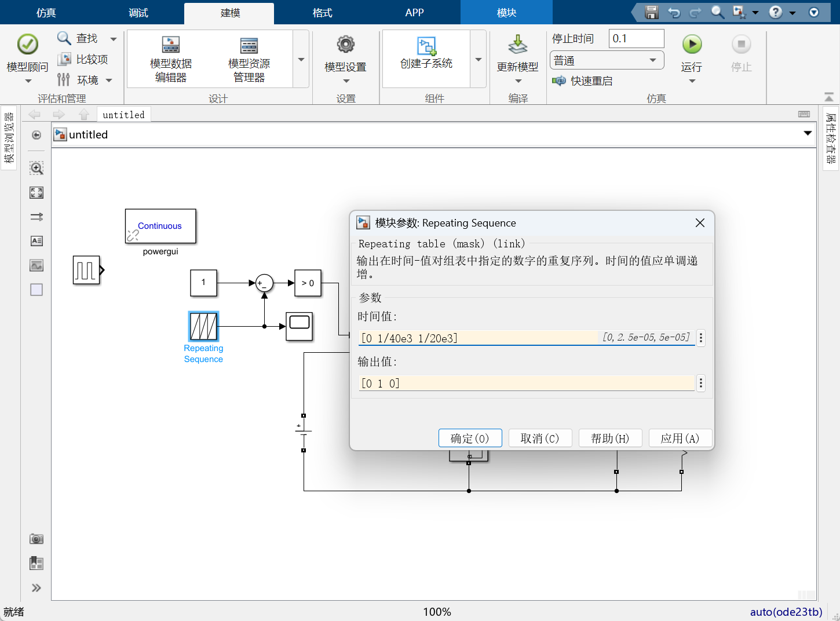Expand the Run (运行) dropdown arrow

(x=692, y=81)
